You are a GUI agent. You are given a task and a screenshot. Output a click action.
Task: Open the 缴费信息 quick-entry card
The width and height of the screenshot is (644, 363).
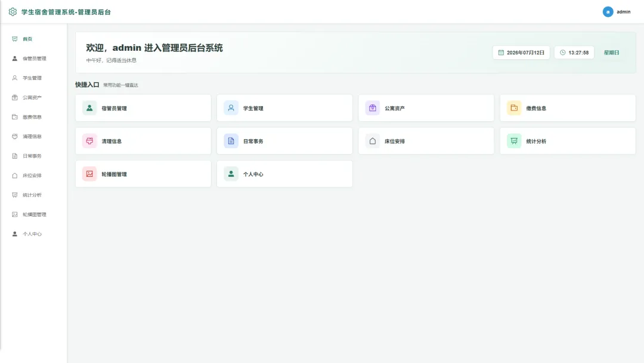pyautogui.click(x=568, y=107)
